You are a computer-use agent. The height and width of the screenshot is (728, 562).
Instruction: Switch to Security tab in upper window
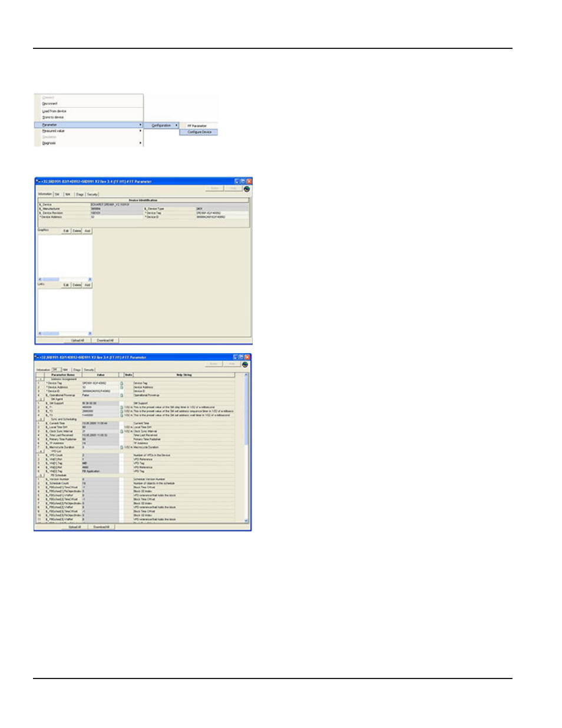coord(92,195)
